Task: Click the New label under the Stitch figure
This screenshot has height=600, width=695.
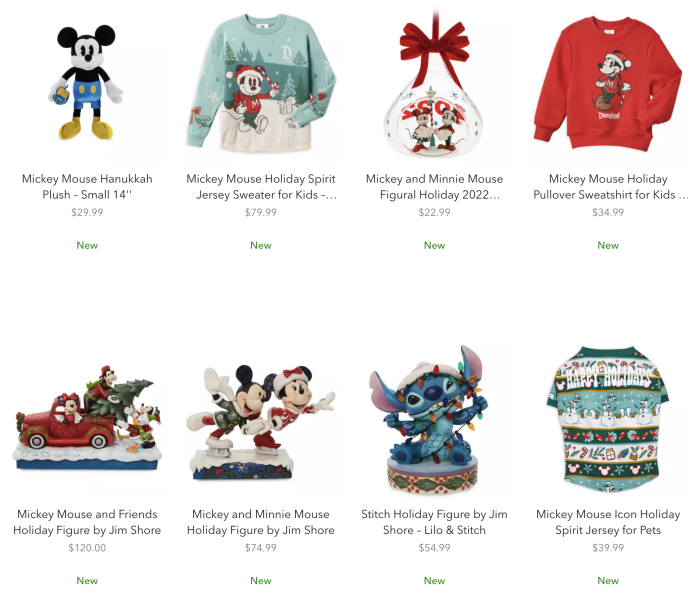Action: (434, 581)
